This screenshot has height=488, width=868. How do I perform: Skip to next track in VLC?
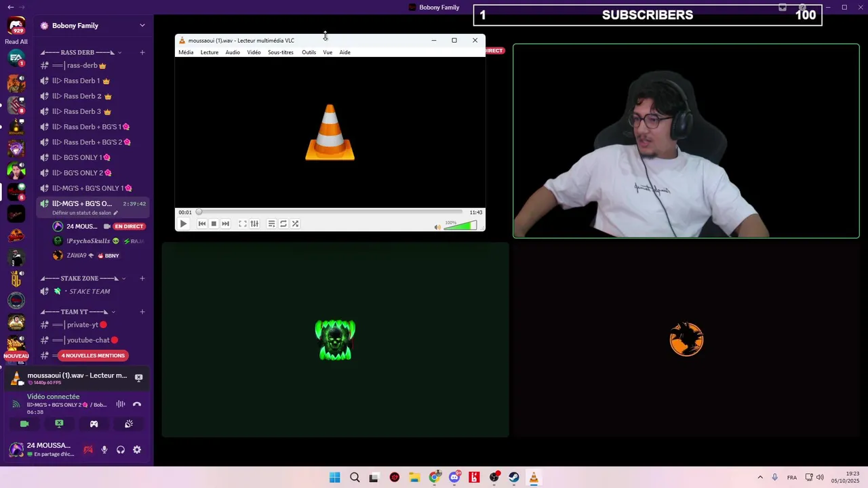click(225, 224)
